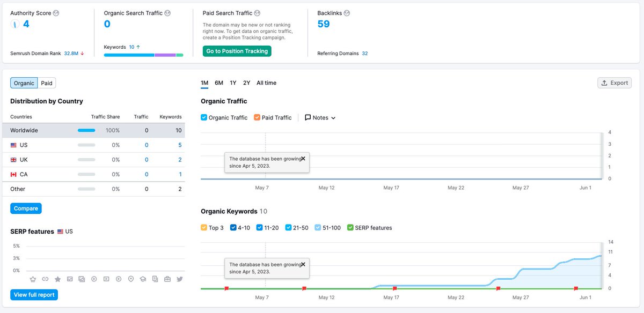Click the rectangular video carousel SERP icon
Image resolution: width=644 pixels, height=313 pixels.
pos(106,279)
